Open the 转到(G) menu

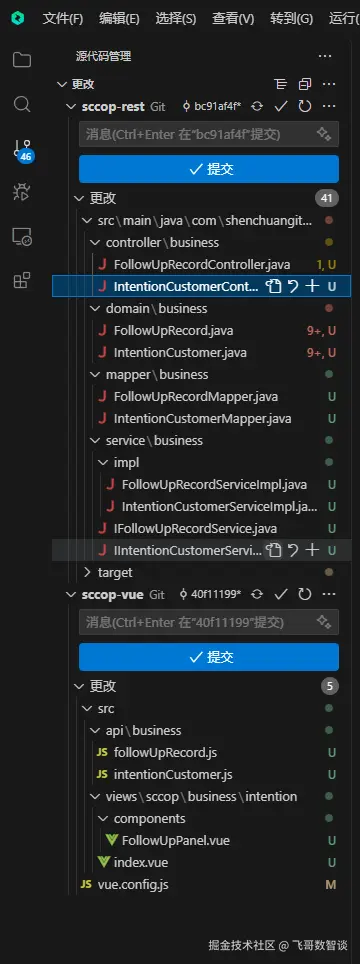coord(291,18)
